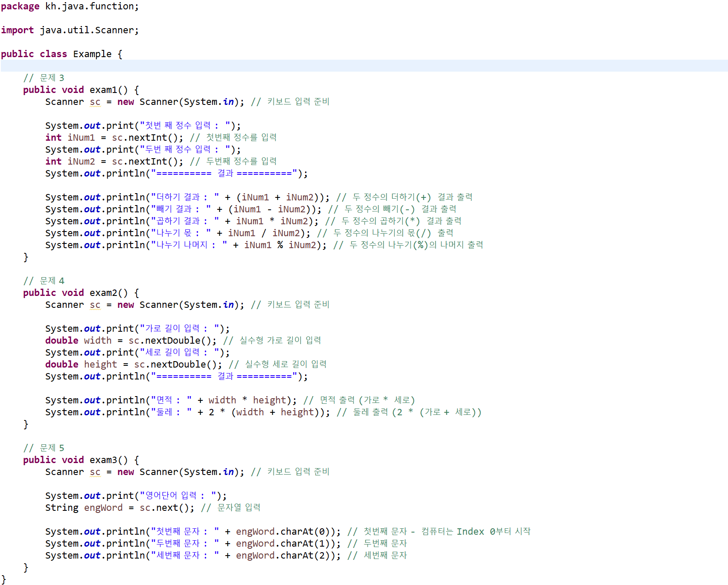The image size is (728, 585).
Task: Click the comment '// 문제 4'
Action: click(x=44, y=281)
